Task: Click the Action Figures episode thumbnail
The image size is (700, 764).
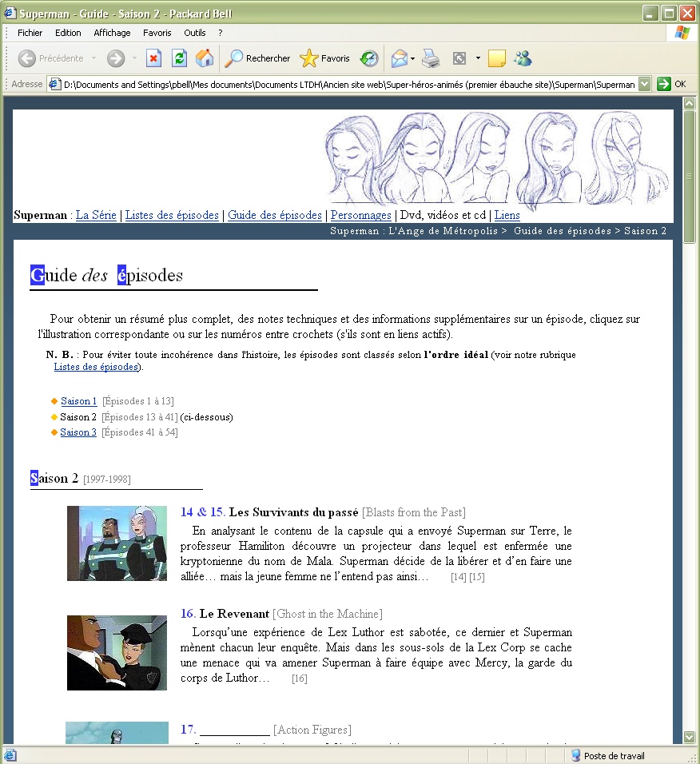Action: click(x=117, y=733)
